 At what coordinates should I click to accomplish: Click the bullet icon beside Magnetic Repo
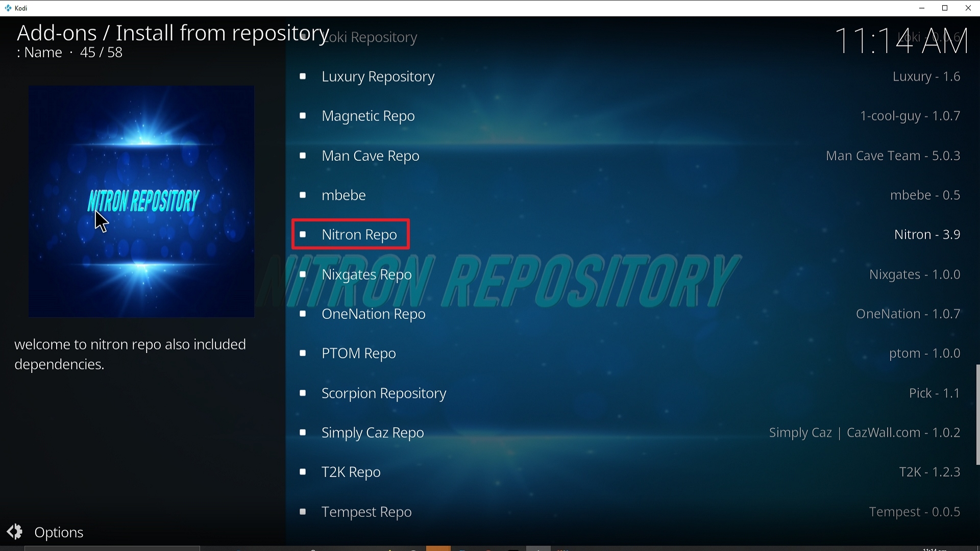[x=303, y=116]
